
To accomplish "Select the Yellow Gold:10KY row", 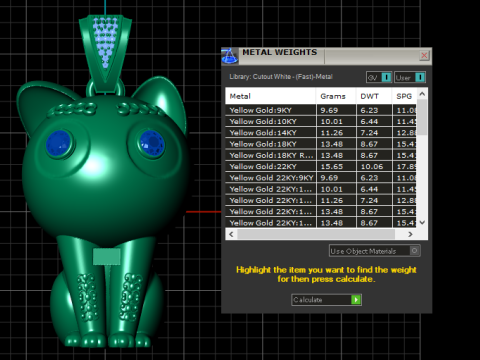I will point(321,122).
